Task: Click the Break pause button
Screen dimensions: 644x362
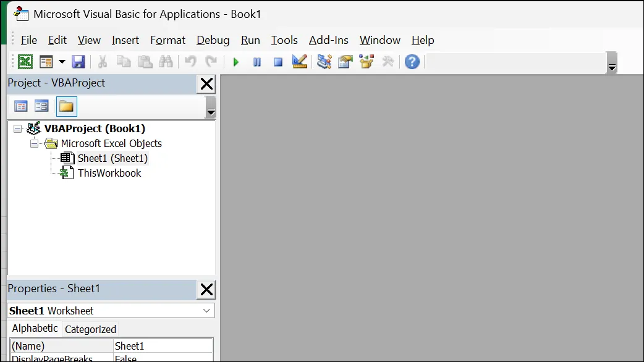Action: 257,62
